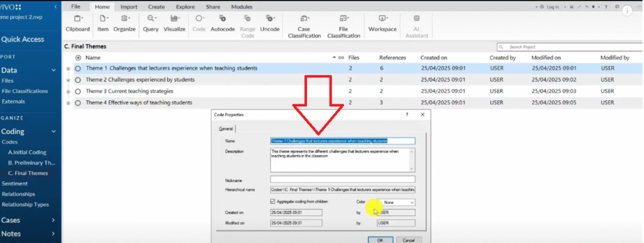
Task: Close the Code Properties dialog
Action: point(423,115)
